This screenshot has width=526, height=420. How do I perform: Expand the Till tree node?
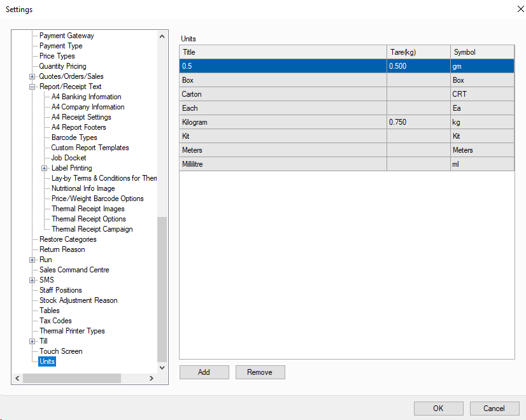[32, 342]
